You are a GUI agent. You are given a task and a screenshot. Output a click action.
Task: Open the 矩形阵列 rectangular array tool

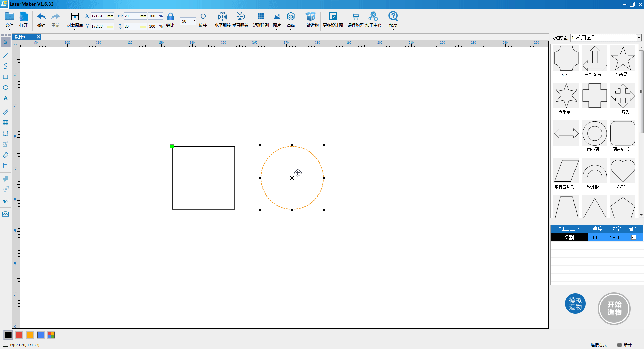tap(261, 16)
